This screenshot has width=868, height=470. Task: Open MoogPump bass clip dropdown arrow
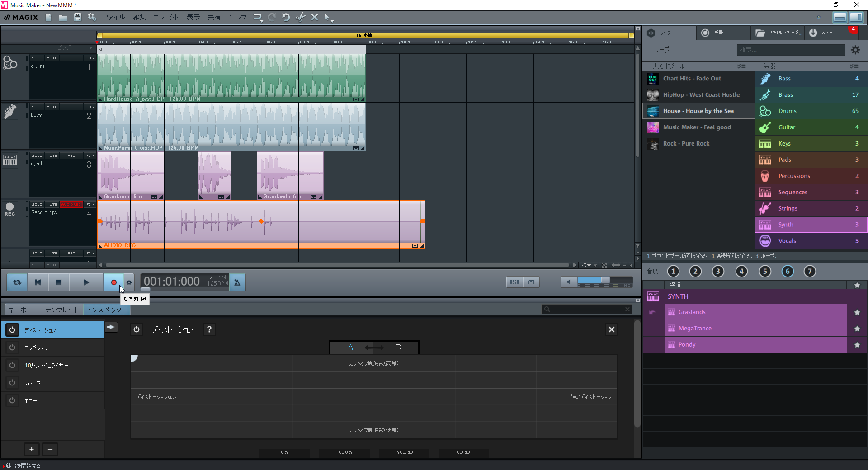(356, 148)
